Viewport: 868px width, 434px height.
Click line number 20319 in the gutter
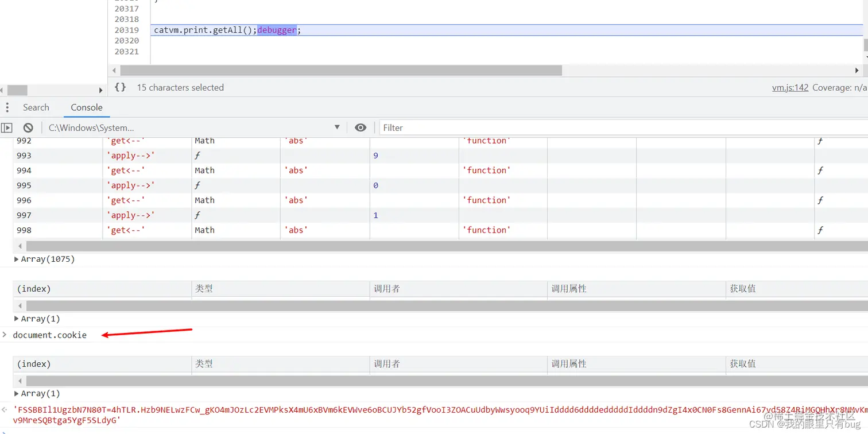[127, 30]
